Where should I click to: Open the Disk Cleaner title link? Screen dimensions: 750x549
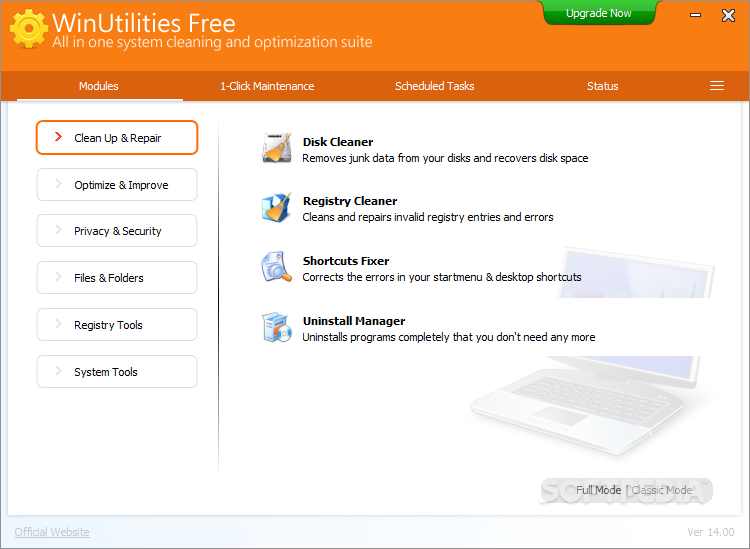[x=338, y=142]
